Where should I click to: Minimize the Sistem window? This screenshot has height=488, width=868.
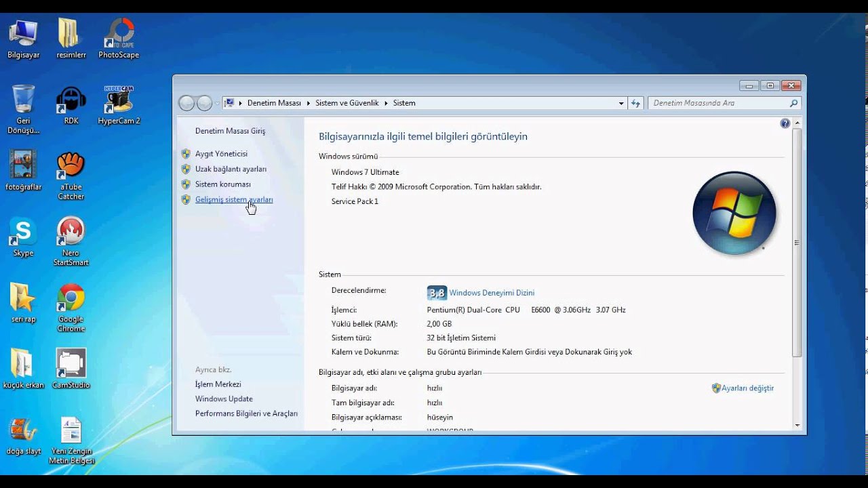(749, 85)
